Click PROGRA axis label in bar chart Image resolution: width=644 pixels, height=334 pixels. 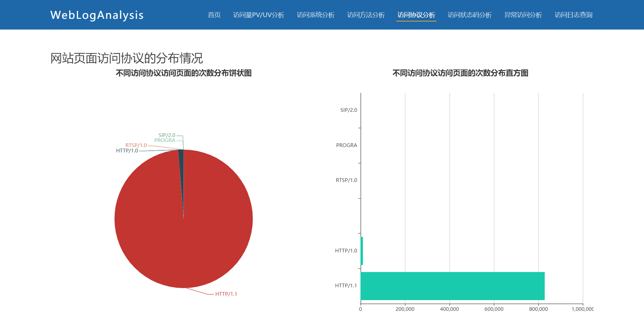coord(346,145)
